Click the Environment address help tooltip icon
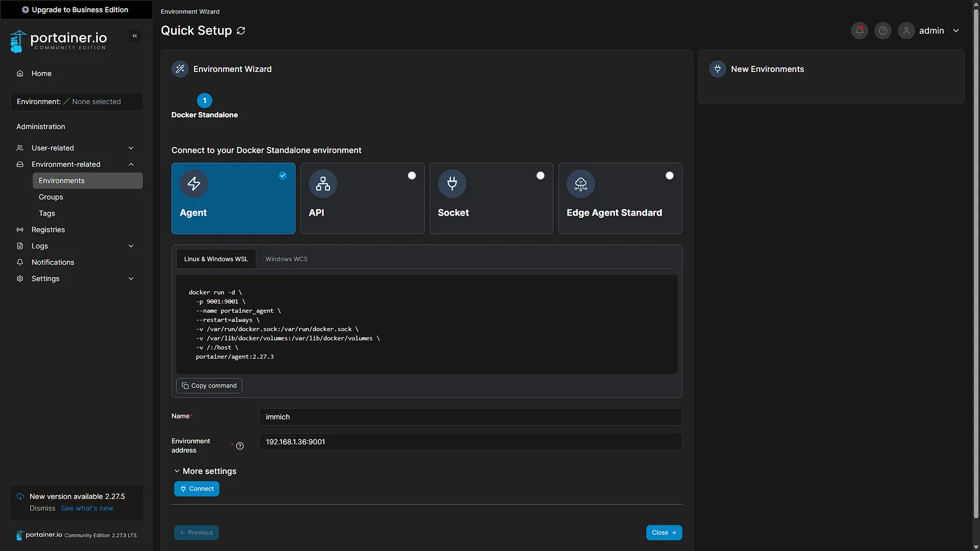 click(240, 446)
